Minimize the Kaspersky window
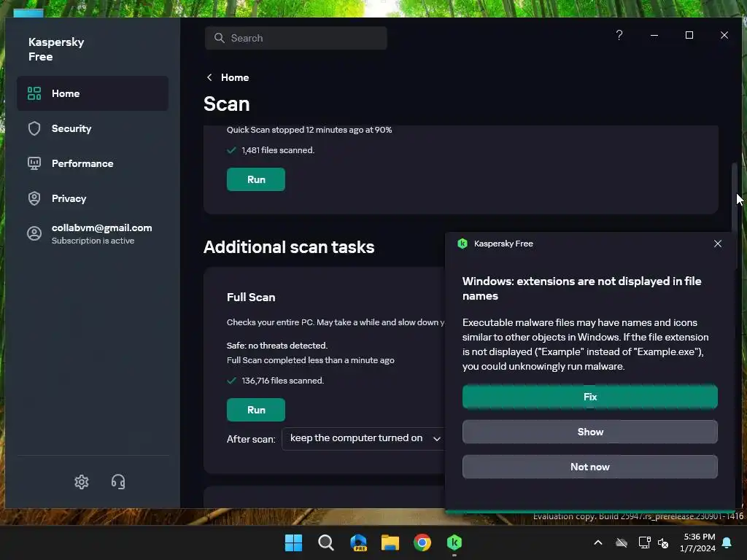The width and height of the screenshot is (747, 560). [654, 35]
